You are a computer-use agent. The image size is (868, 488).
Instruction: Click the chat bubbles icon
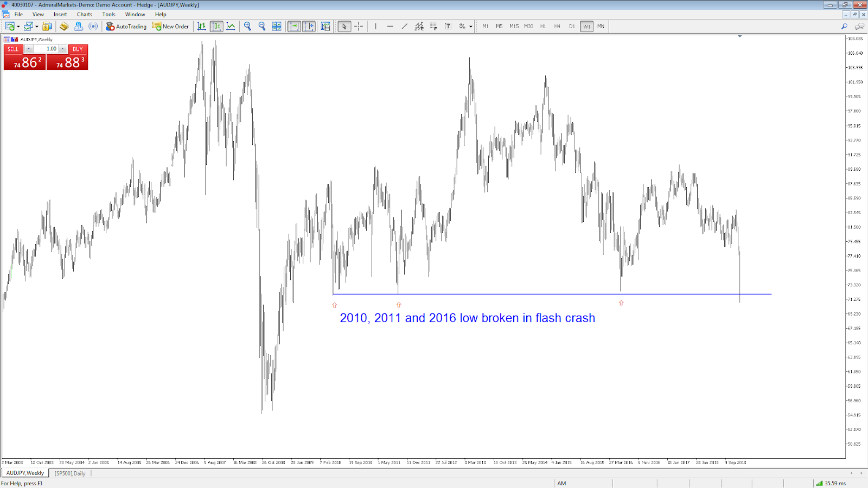click(x=859, y=26)
